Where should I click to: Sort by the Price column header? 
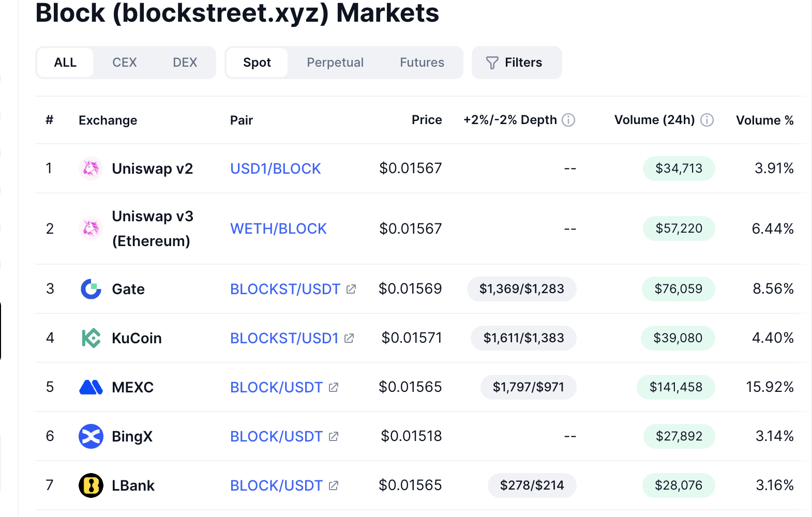point(427,120)
